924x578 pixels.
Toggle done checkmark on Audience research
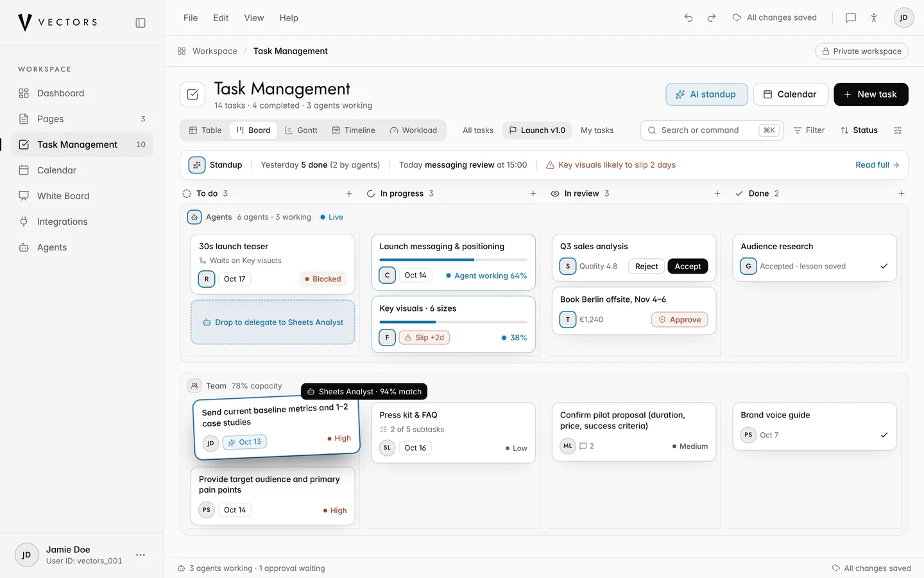coord(884,267)
